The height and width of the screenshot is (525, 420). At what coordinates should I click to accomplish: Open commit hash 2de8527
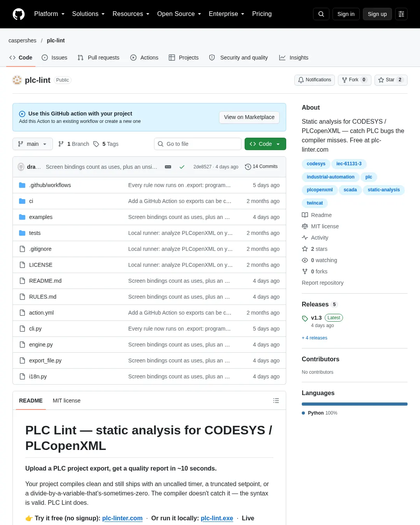tap(202, 167)
